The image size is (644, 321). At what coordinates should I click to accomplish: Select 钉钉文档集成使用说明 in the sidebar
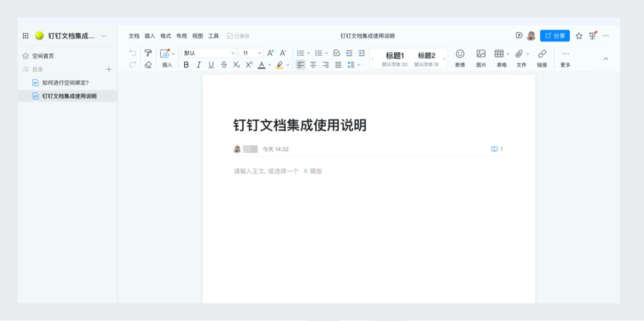pos(68,96)
